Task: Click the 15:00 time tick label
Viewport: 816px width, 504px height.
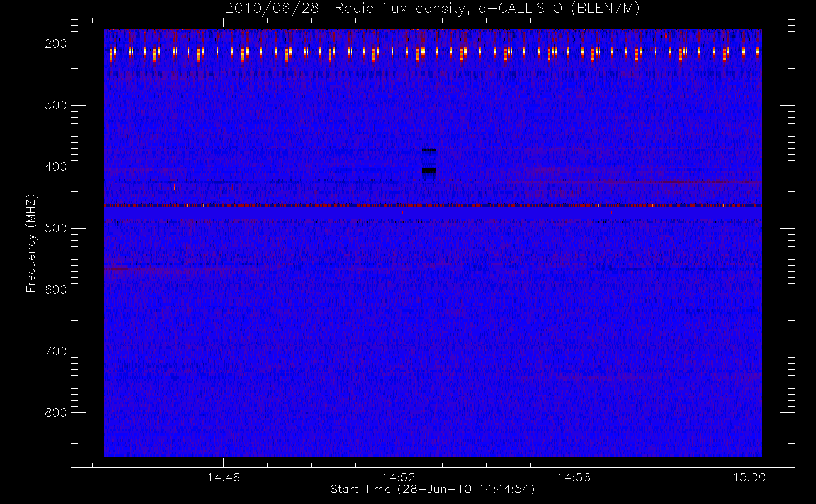Action: point(749,477)
